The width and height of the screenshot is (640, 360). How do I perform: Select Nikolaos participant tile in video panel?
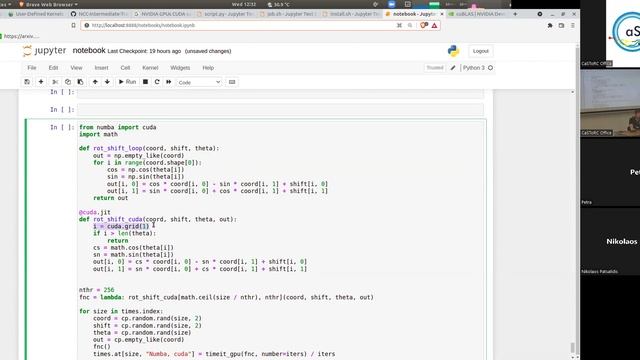point(610,241)
